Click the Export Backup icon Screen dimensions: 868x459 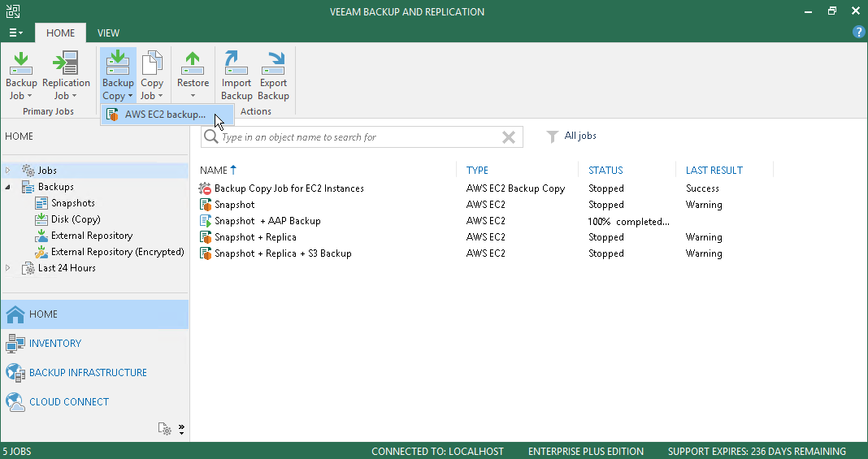[273, 63]
